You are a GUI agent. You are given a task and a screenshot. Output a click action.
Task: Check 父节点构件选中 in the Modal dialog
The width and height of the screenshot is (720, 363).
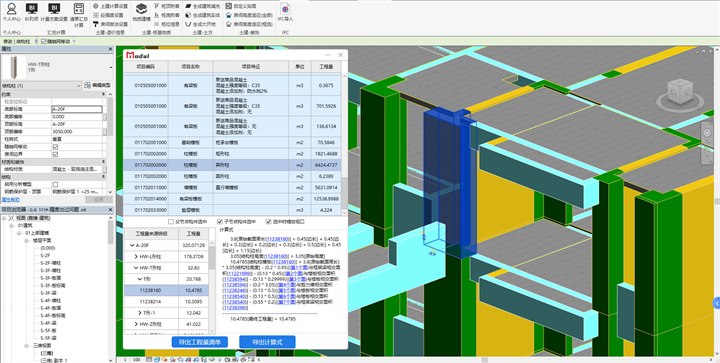pos(171,221)
